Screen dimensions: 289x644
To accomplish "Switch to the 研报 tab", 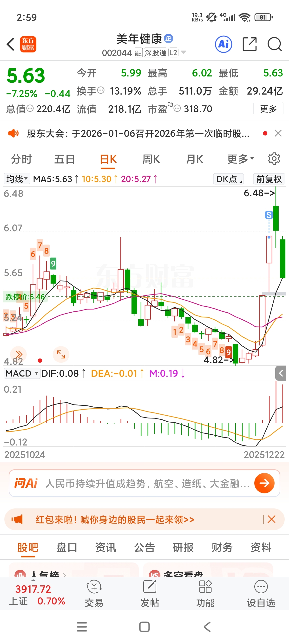I will pyautogui.click(x=183, y=548).
